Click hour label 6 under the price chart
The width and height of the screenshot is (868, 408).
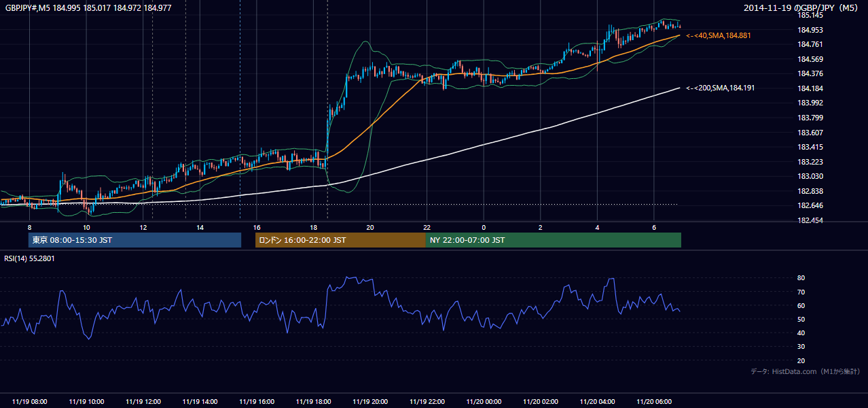coord(654,227)
